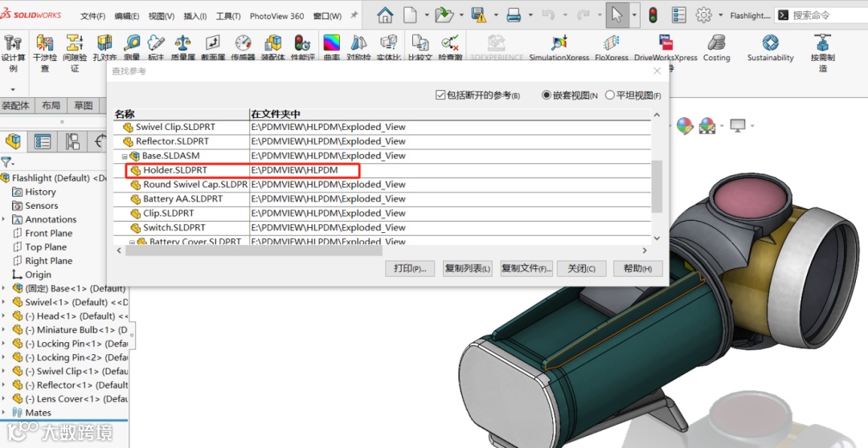The width and height of the screenshot is (868, 448).
Task: Click the dialog vertical scrollbar thumb
Action: click(657, 186)
